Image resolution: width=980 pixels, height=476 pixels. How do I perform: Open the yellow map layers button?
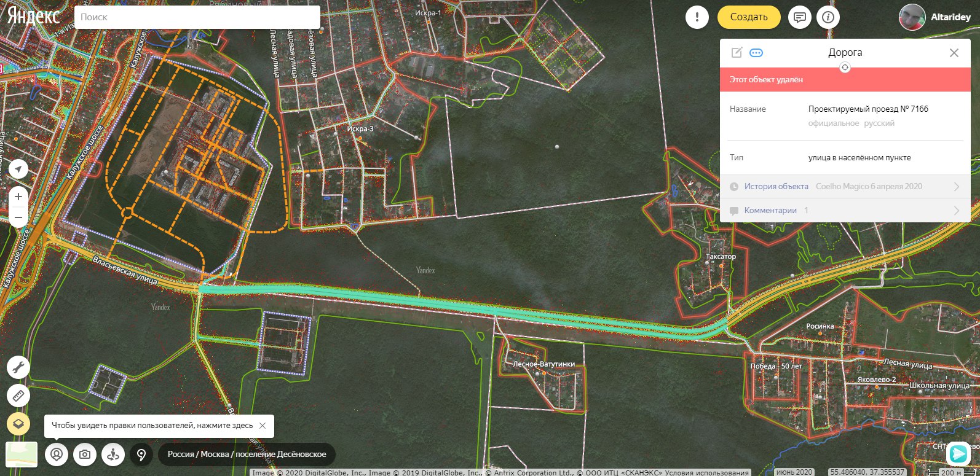[x=18, y=424]
